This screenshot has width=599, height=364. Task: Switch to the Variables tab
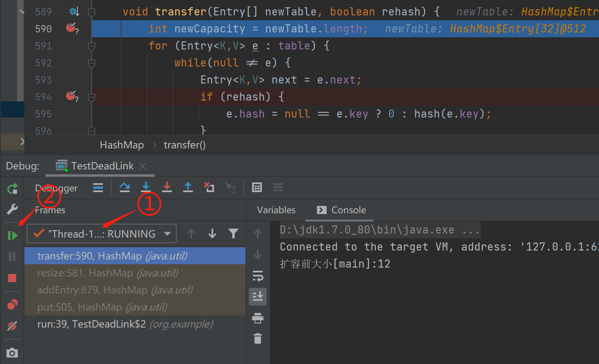(276, 210)
